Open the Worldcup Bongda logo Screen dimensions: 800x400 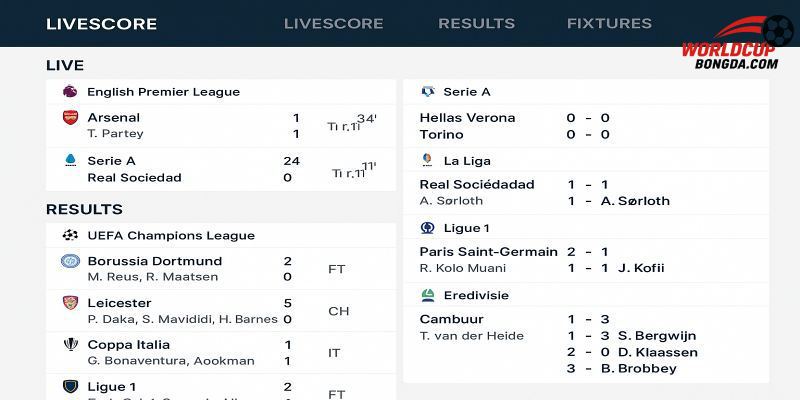[x=737, y=42]
